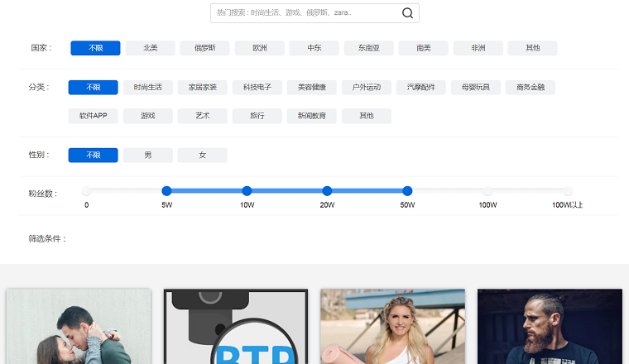Choose category 软件APP
The image size is (629, 364).
(93, 116)
